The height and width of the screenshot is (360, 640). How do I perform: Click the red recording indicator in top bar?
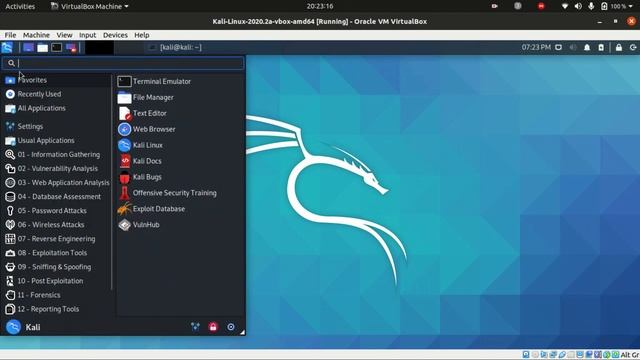[x=541, y=6]
